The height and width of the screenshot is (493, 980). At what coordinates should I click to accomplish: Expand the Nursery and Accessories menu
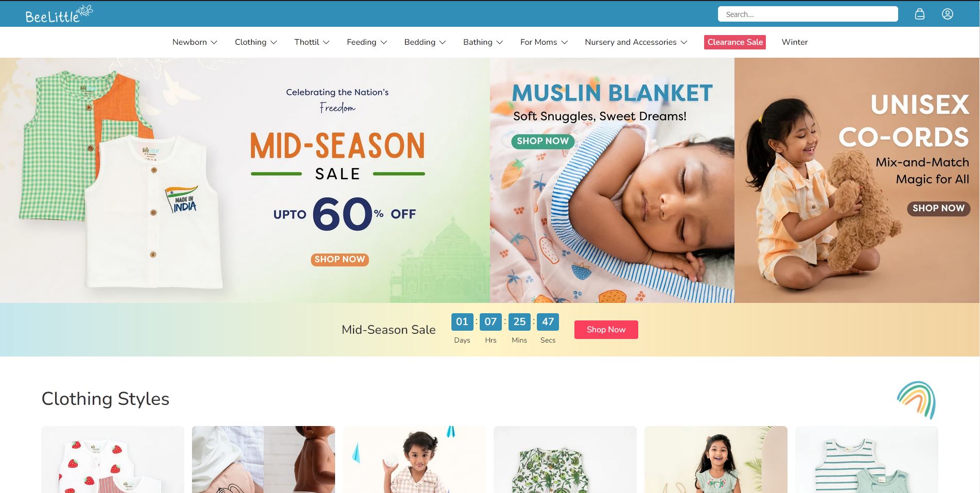tap(636, 42)
